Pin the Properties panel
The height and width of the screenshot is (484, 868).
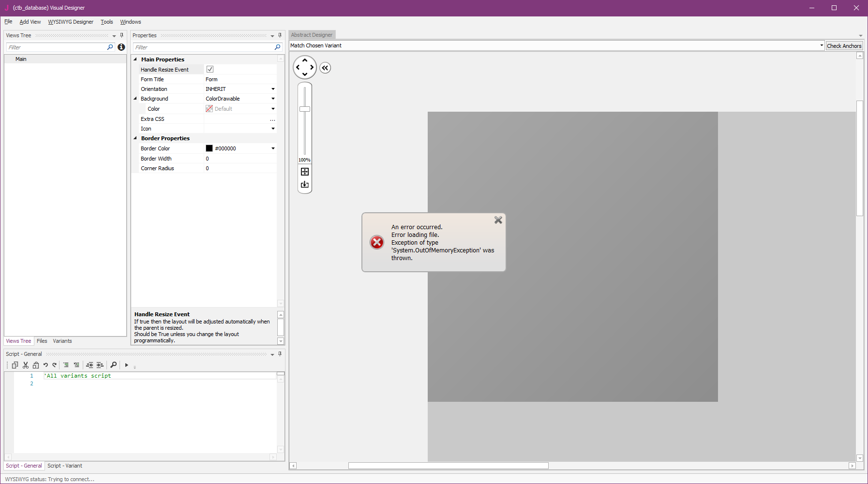tap(280, 35)
